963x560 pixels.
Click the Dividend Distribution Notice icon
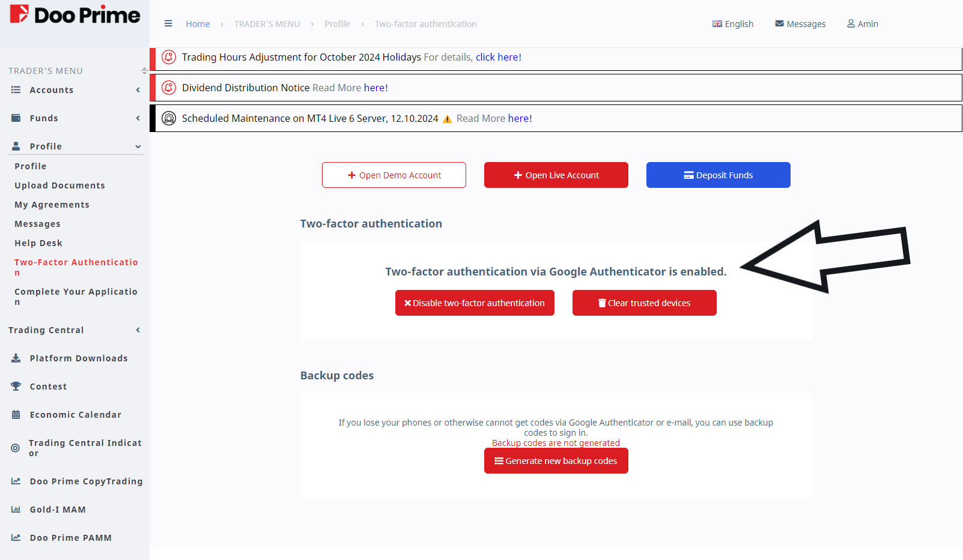[169, 88]
